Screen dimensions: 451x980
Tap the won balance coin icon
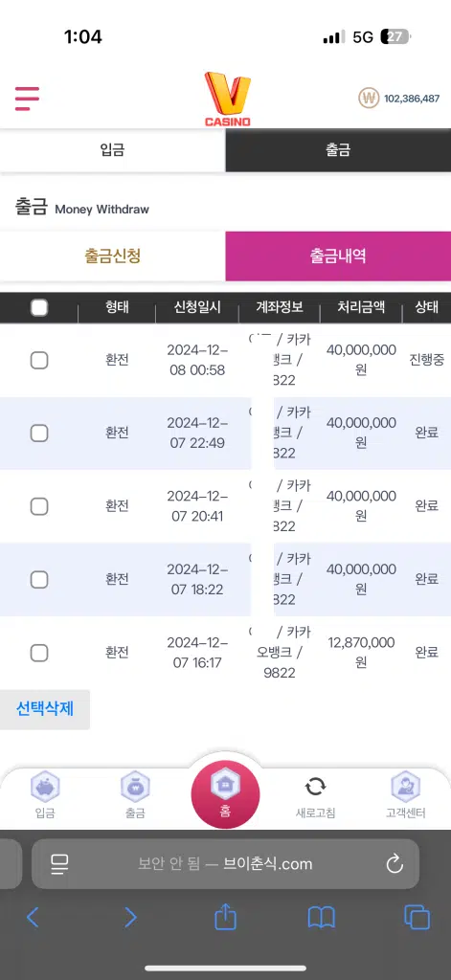(x=369, y=99)
